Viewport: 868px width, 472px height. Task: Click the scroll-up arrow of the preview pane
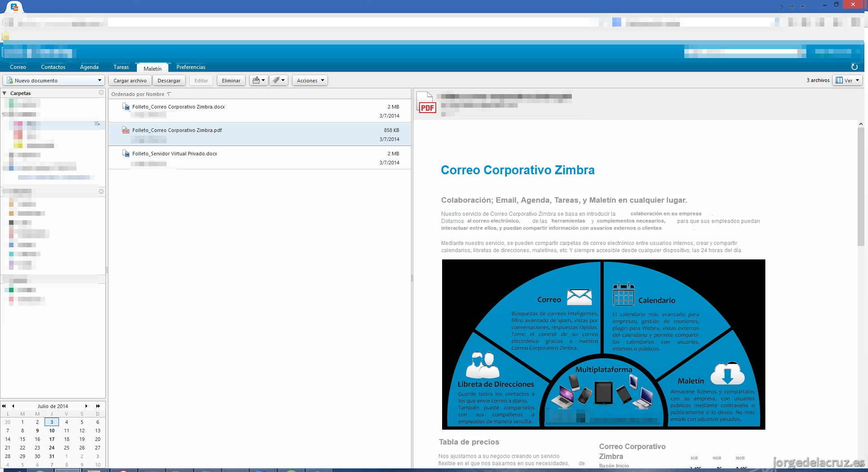(x=861, y=124)
